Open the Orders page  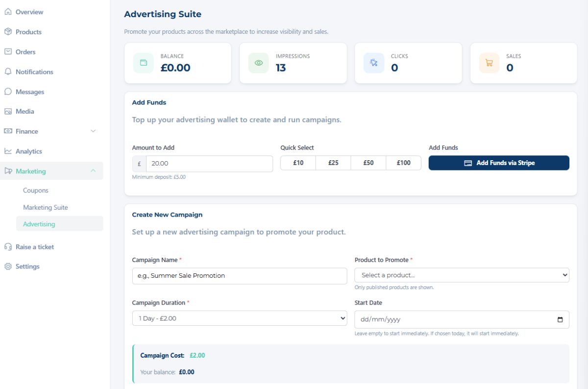coord(25,52)
